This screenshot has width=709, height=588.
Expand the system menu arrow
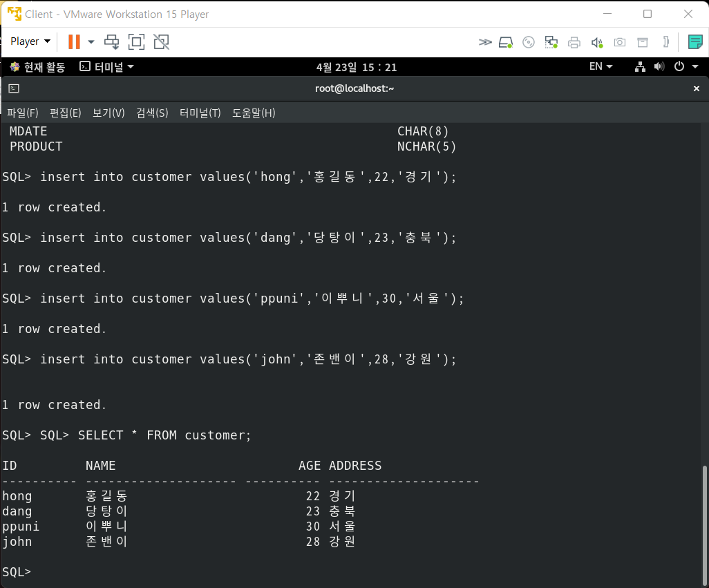(695, 67)
